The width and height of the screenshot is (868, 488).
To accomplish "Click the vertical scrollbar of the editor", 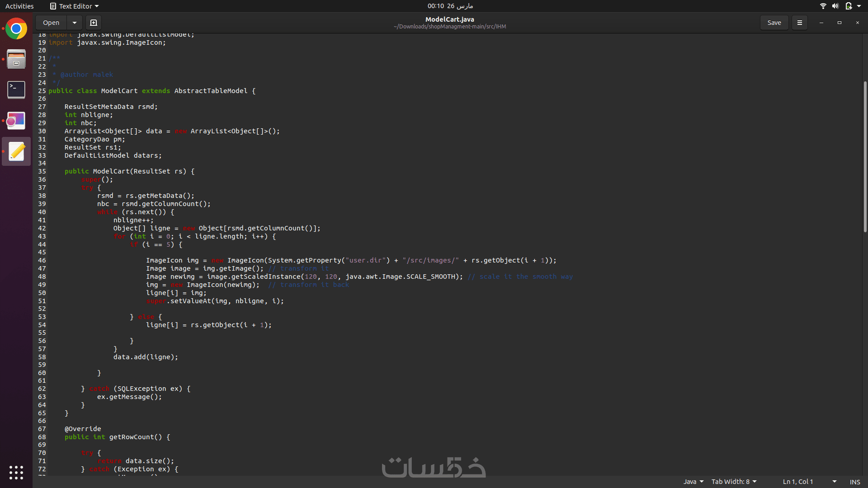I will pyautogui.click(x=865, y=156).
